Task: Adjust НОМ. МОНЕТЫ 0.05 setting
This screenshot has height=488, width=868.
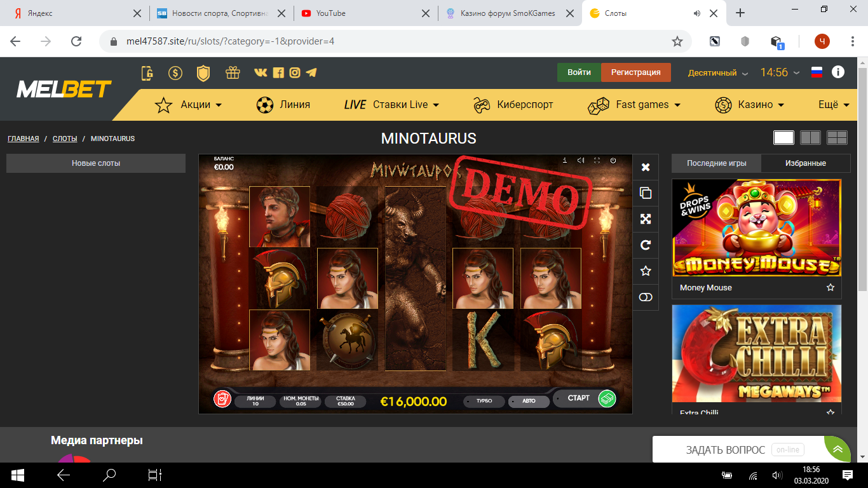Action: tap(301, 402)
